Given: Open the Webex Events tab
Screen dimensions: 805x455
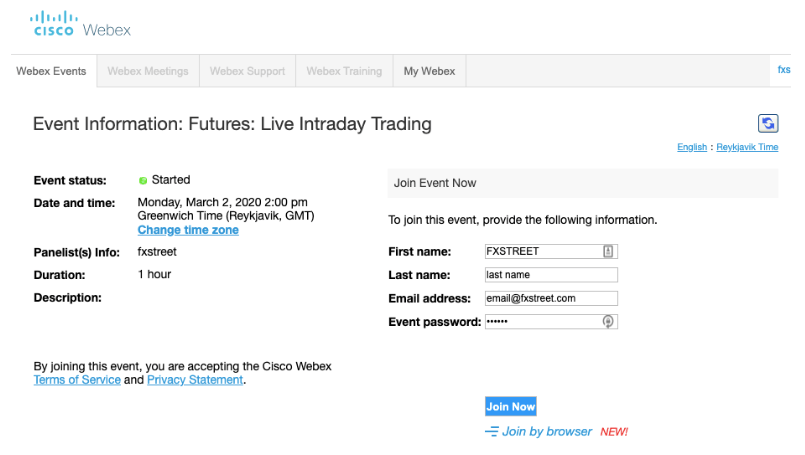Looking at the screenshot, I should click(51, 71).
